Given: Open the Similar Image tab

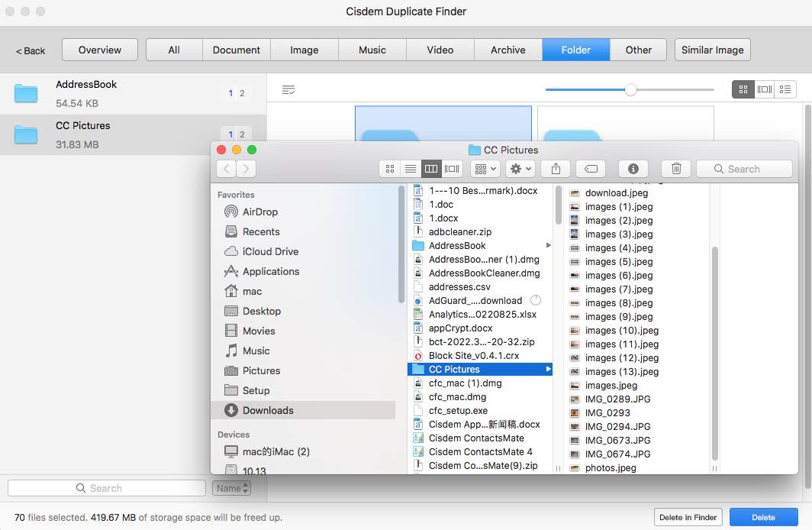Looking at the screenshot, I should point(713,50).
